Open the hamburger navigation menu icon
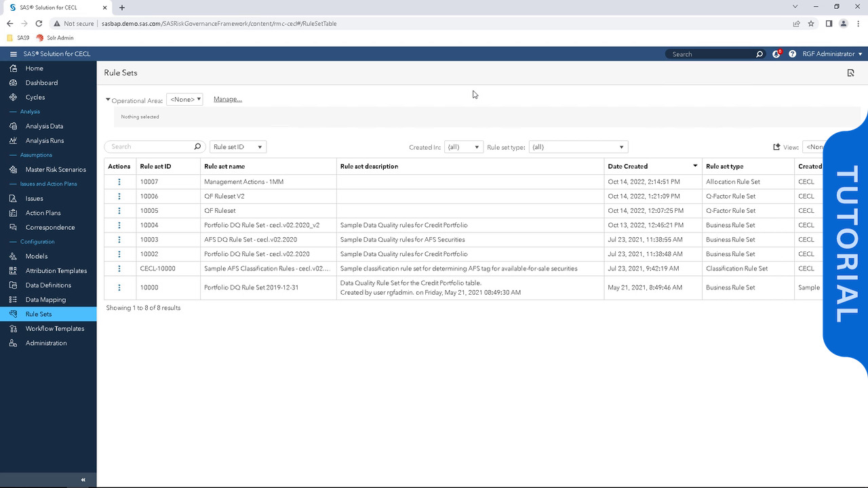The image size is (868, 488). (13, 54)
